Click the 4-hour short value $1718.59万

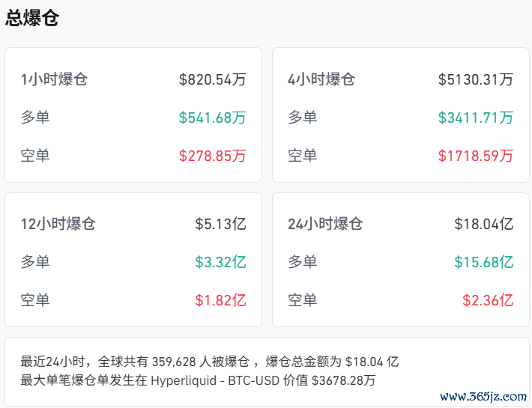[476, 156]
